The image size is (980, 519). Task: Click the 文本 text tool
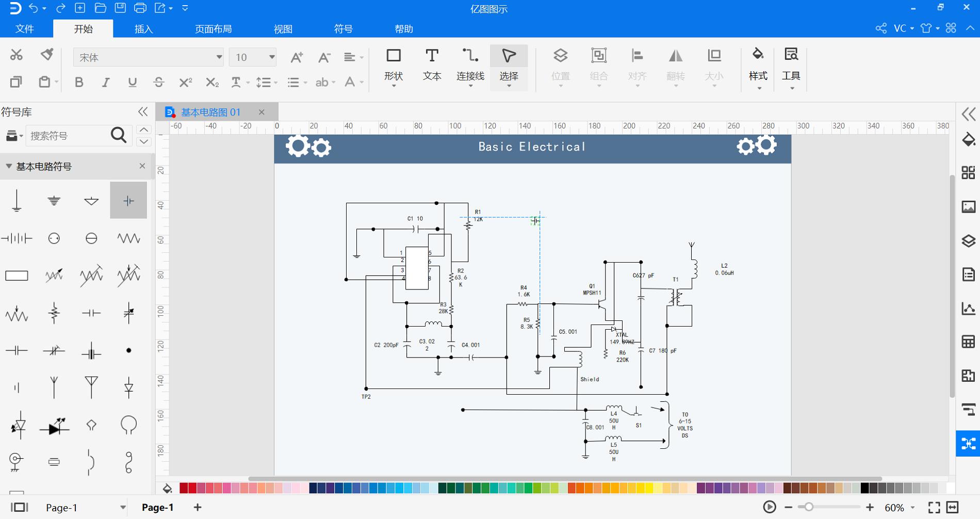432,65
